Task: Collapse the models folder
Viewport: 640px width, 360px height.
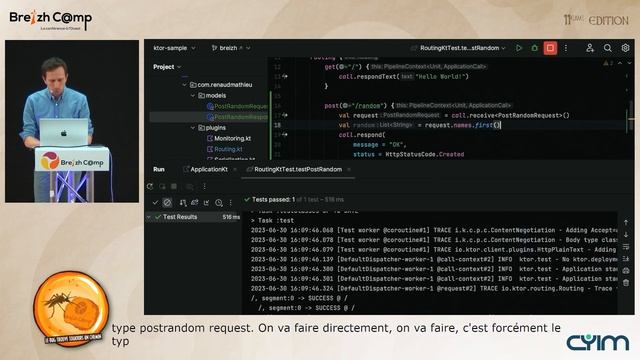Action: coord(193,96)
